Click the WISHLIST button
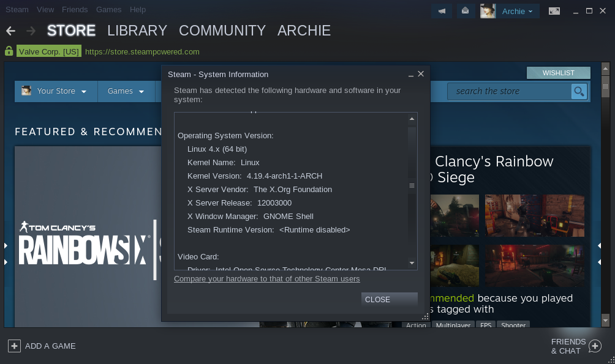The image size is (615, 364). [558, 73]
